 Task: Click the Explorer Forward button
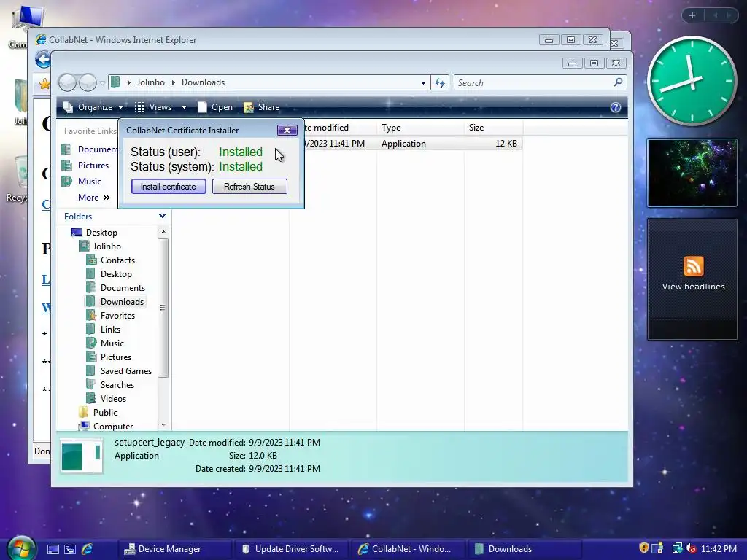click(x=88, y=83)
